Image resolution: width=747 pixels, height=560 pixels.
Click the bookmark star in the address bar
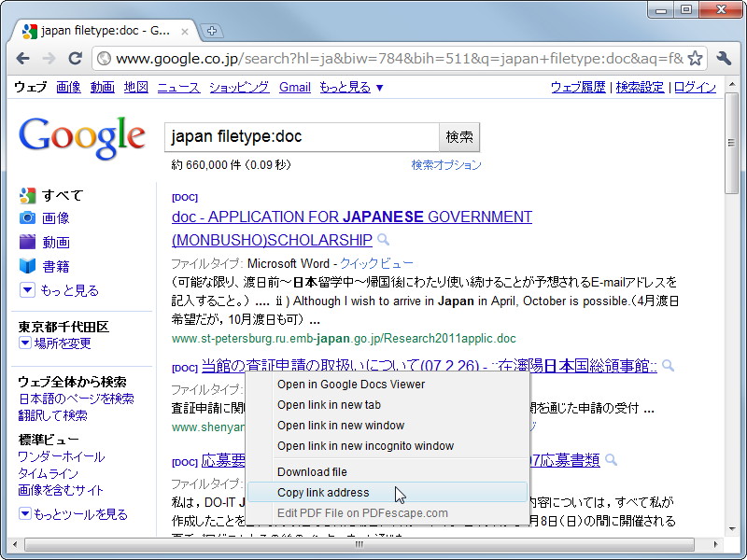[694, 57]
